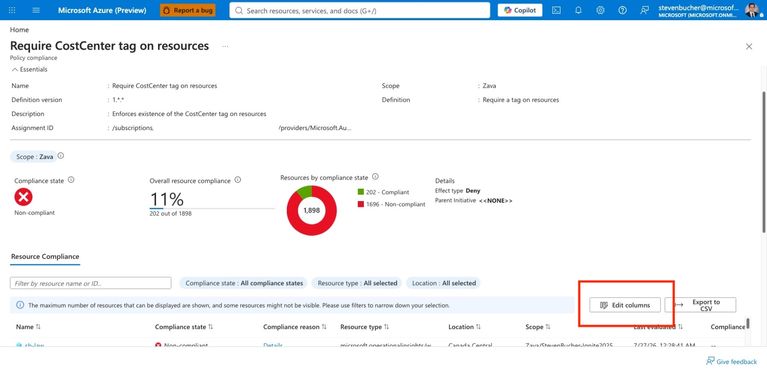Click the Filter by resource name or ID field
Image resolution: width=767 pixels, height=376 pixels.
tap(91, 283)
